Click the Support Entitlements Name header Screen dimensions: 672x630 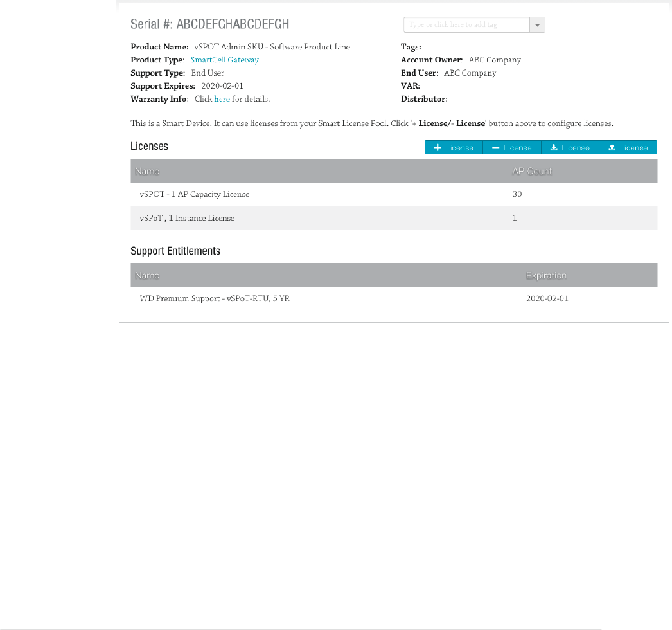point(147,275)
